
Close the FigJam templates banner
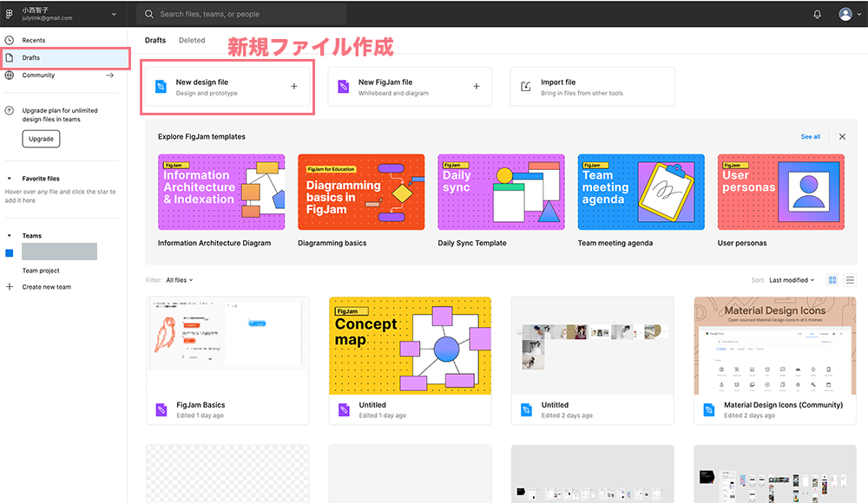pyautogui.click(x=842, y=137)
